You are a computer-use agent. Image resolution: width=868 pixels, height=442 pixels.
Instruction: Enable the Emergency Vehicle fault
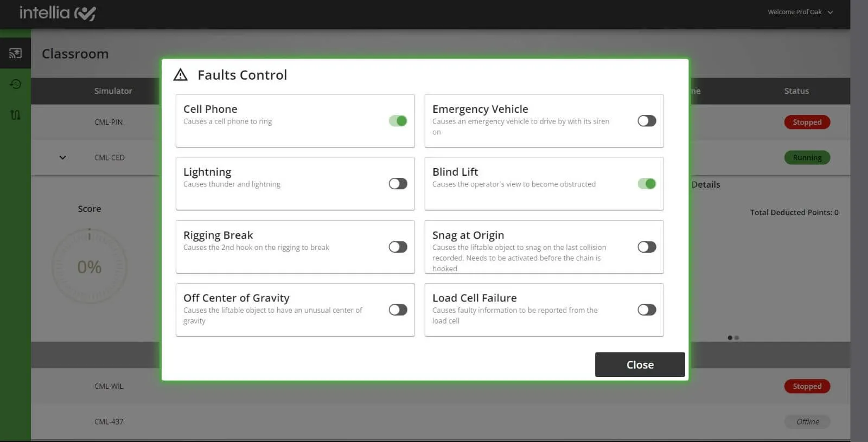click(646, 120)
